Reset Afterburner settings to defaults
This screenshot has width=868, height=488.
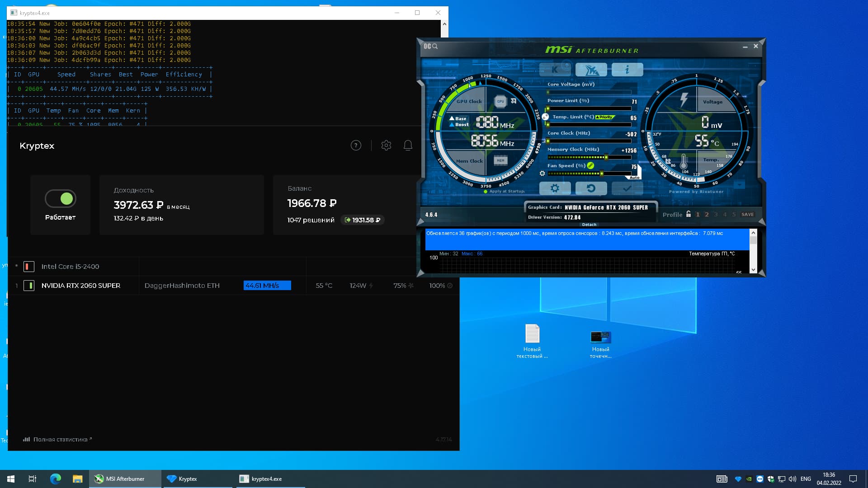pos(591,188)
